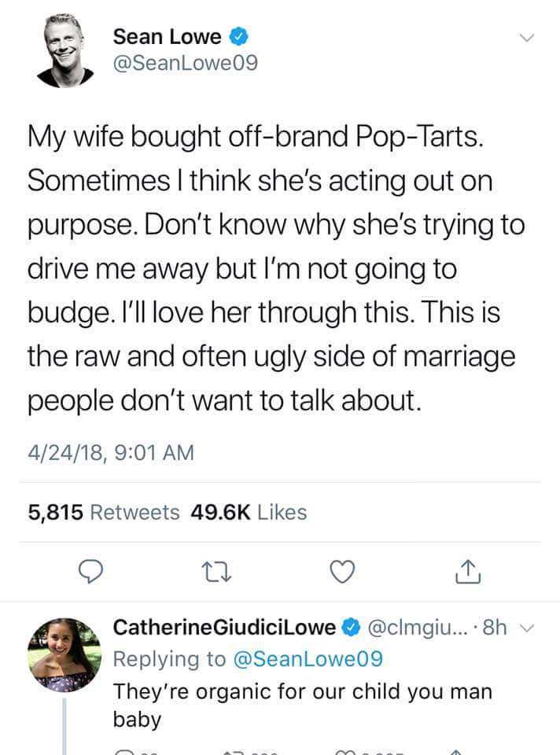Open the @SeanLowe09 handle below the name
Image resolution: width=560 pixels, height=755 pixels.
[x=185, y=64]
